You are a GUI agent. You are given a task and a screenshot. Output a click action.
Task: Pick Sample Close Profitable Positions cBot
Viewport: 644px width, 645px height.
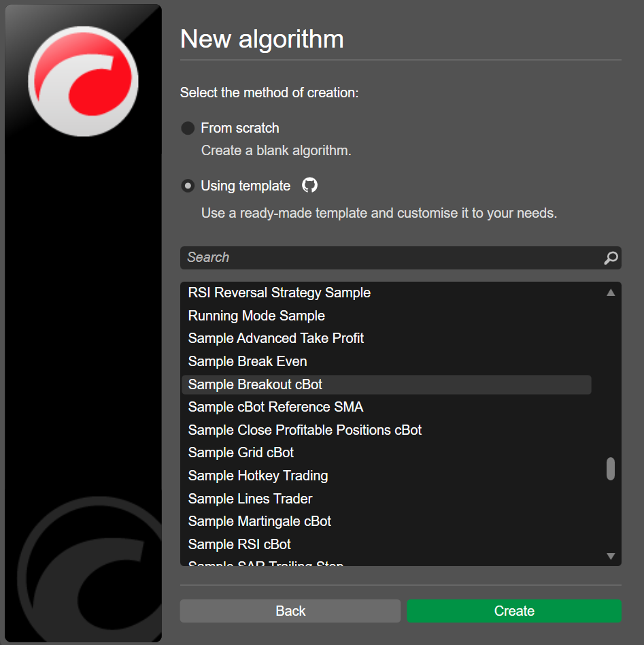305,430
